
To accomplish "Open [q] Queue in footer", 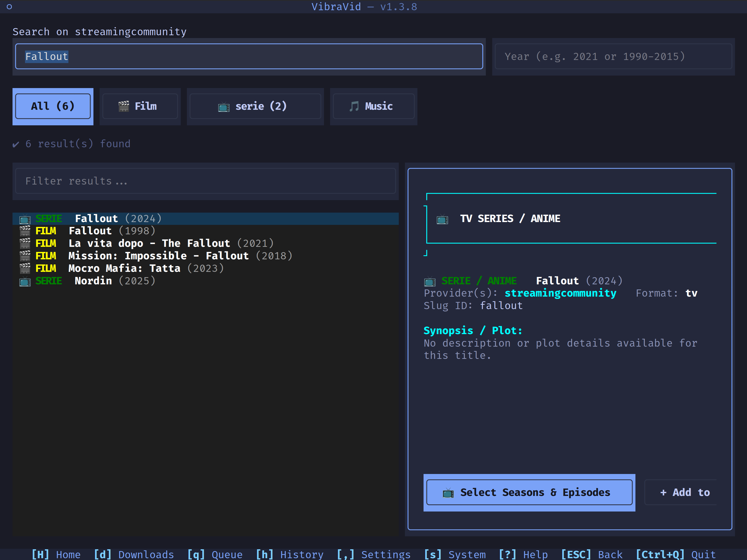I will 215,554.
